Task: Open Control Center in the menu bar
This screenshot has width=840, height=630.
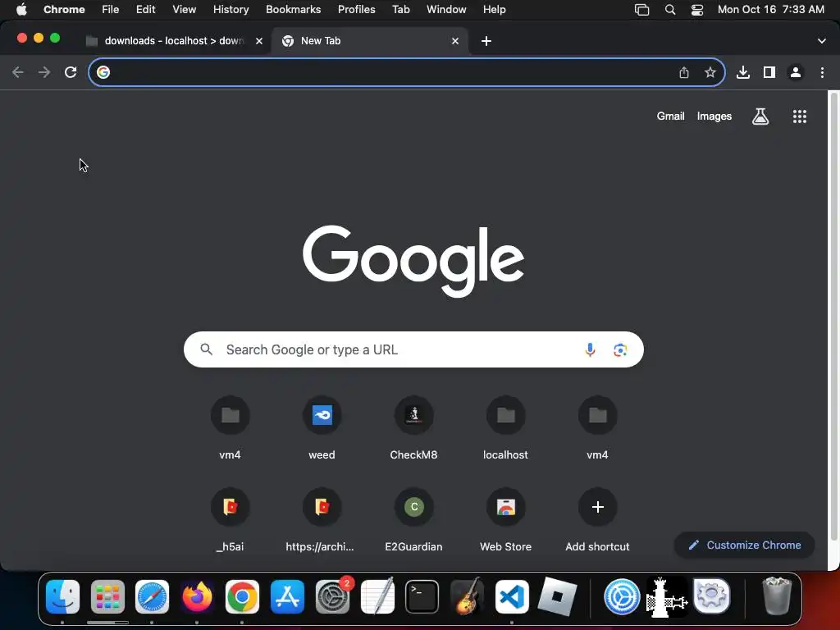Action: click(x=697, y=10)
